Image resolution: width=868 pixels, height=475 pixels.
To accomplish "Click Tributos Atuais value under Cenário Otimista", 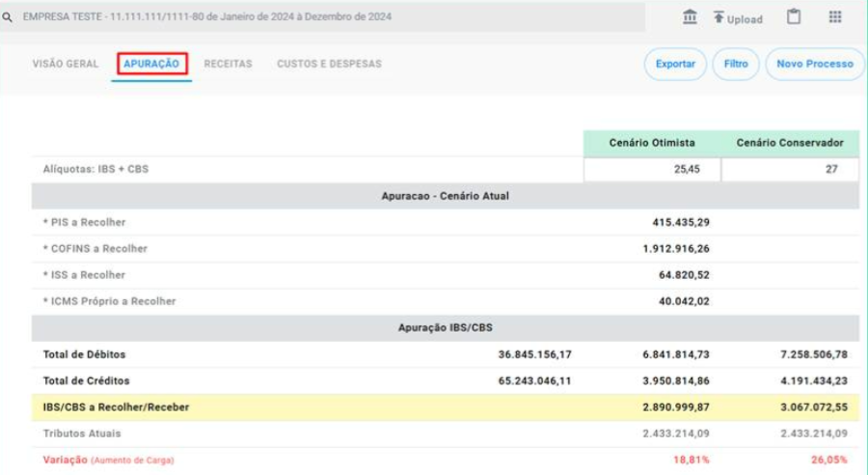I will point(676,433).
